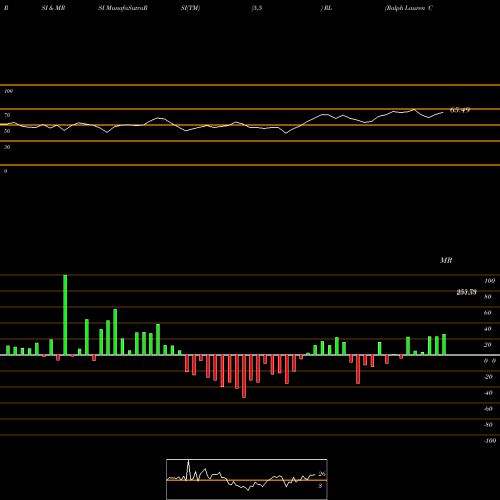
Task: Click the RSI axis label 70
Action: tap(7, 115)
